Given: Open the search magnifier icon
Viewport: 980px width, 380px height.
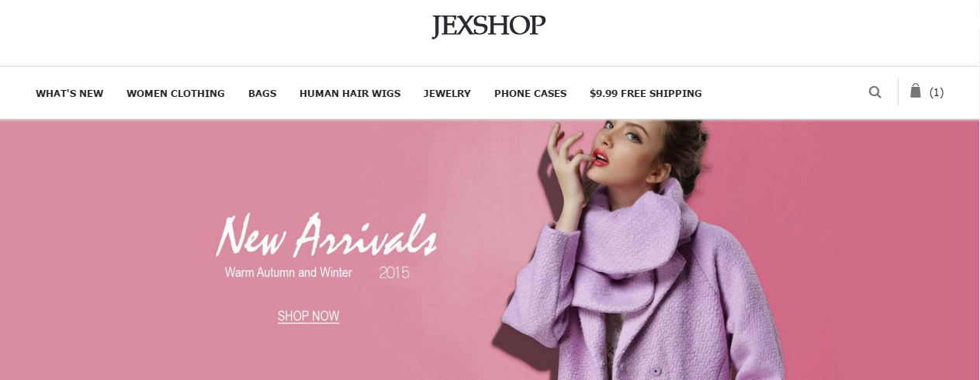Looking at the screenshot, I should pyautogui.click(x=874, y=92).
